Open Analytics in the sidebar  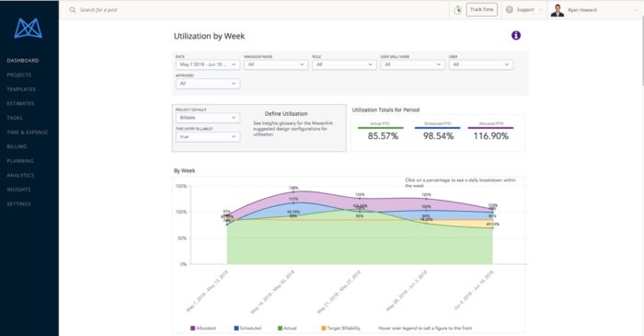click(x=20, y=175)
